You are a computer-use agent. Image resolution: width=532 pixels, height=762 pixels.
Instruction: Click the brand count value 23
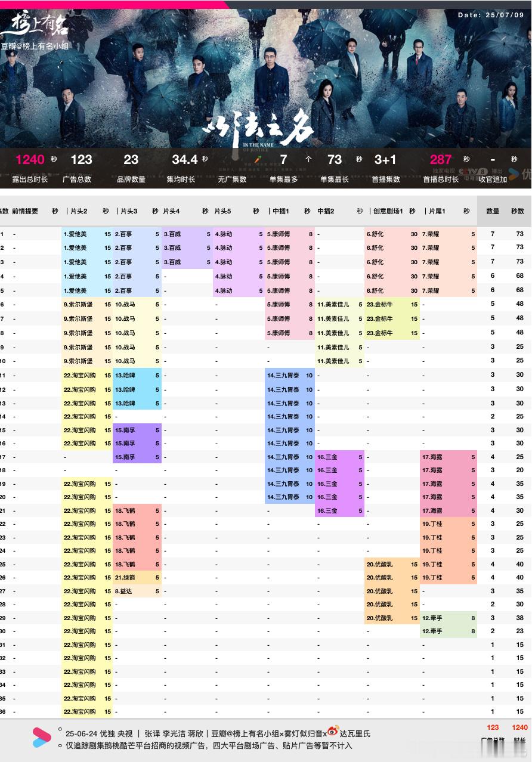131,159
